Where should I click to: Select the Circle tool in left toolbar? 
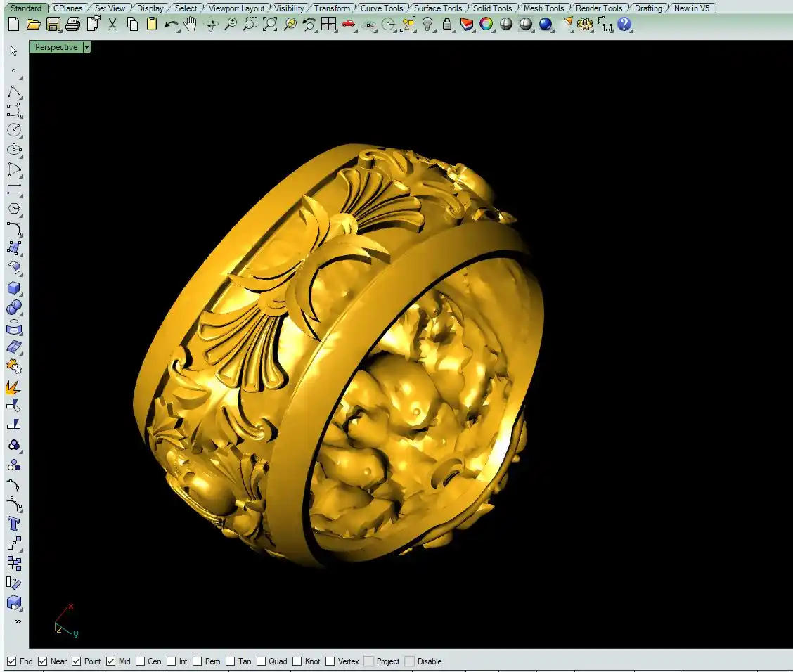coord(14,130)
